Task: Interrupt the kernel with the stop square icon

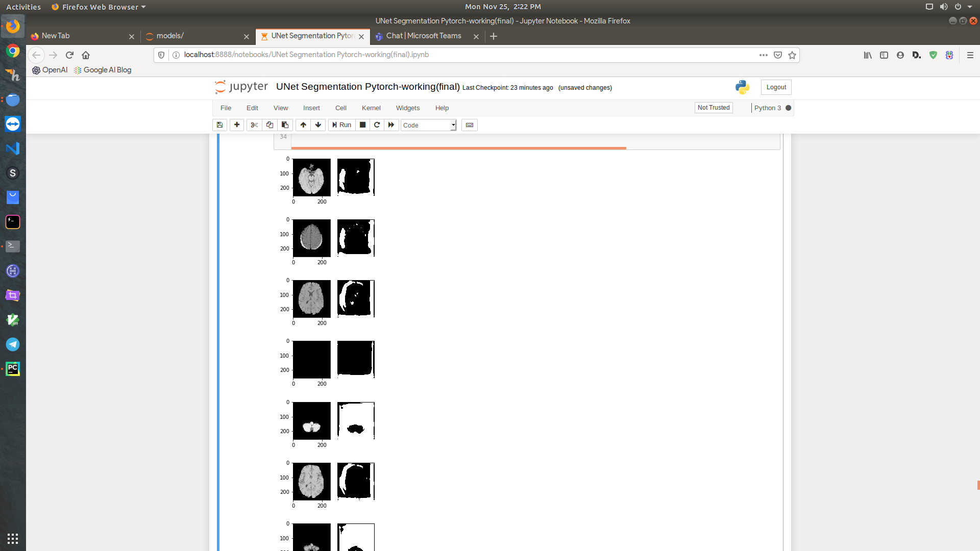Action: [x=362, y=125]
